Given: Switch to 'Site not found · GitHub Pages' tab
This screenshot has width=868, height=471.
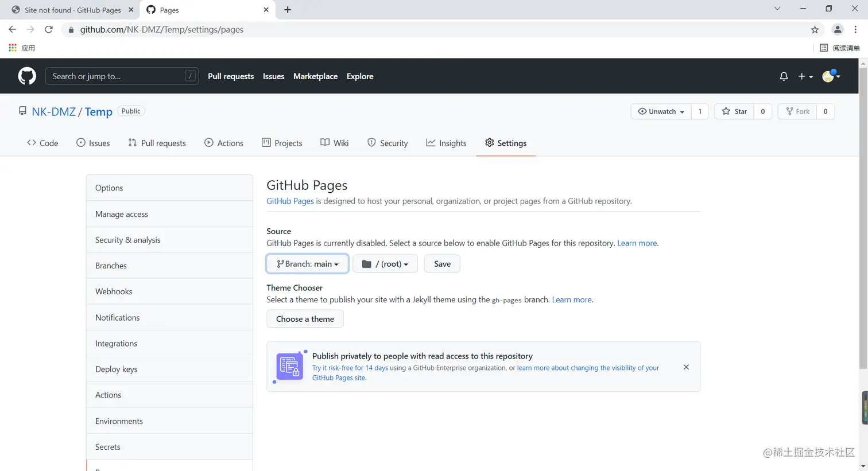Looking at the screenshot, I should [69, 10].
